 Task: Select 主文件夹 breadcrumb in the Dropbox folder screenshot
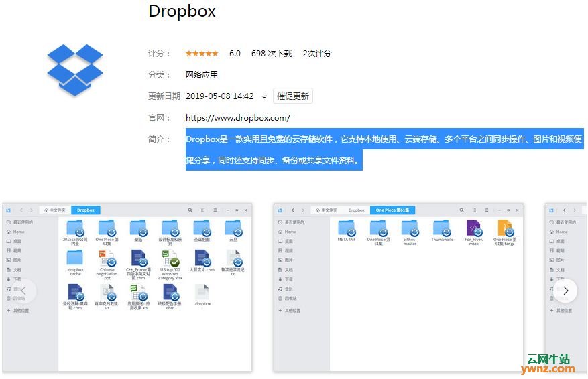pyautogui.click(x=55, y=210)
